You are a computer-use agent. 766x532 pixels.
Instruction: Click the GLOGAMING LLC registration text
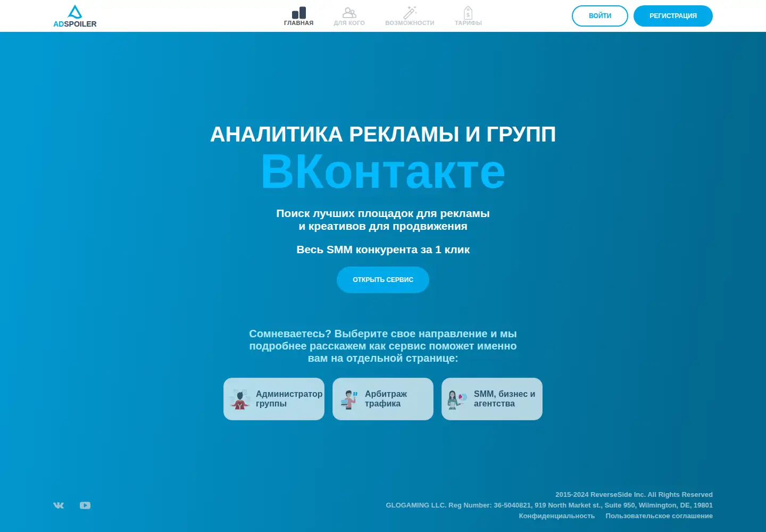[x=549, y=505]
